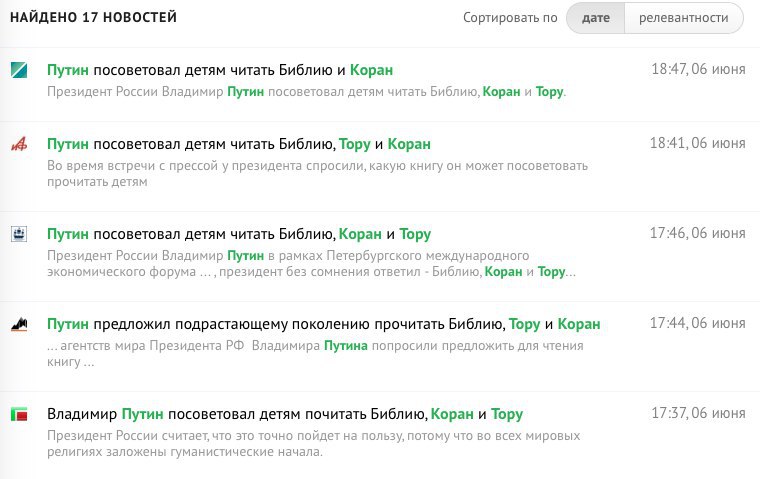Click timestamp "17:44, 06 июня"
This screenshot has height=479, width=760.
click(697, 323)
